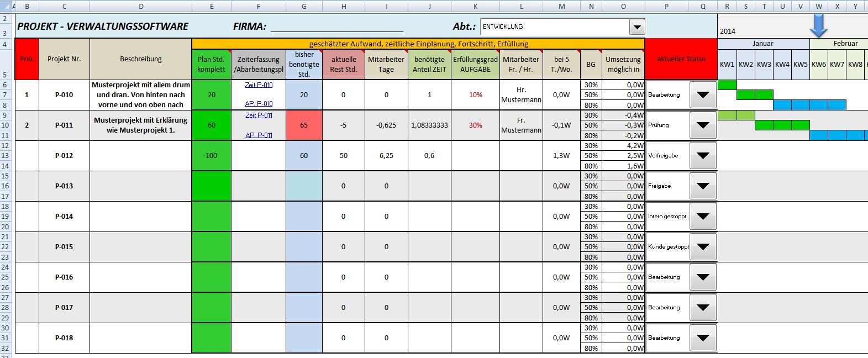The image size is (868, 358).
Task: Select the Fr. Mustermann cell
Action: point(521,125)
